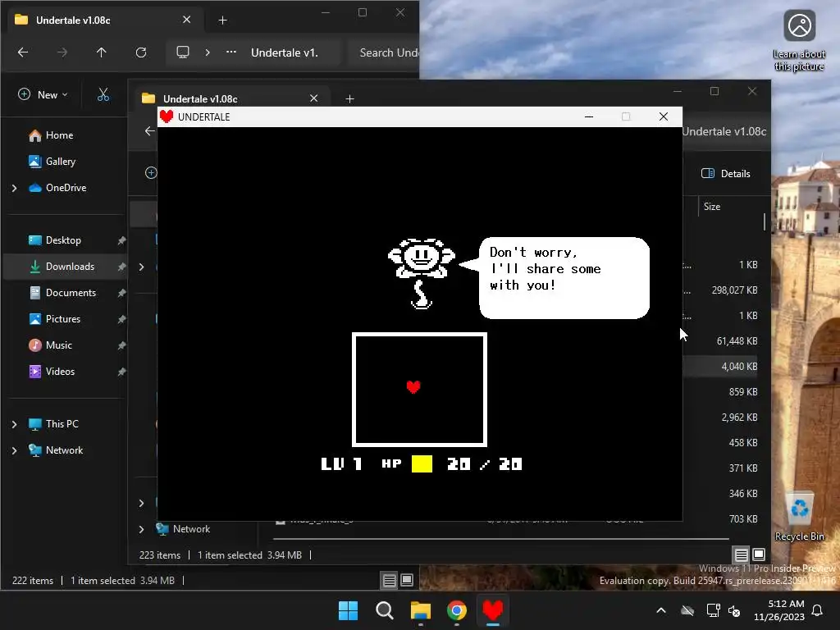Switch rear window to details list view
840x630 pixels.
coord(390,580)
